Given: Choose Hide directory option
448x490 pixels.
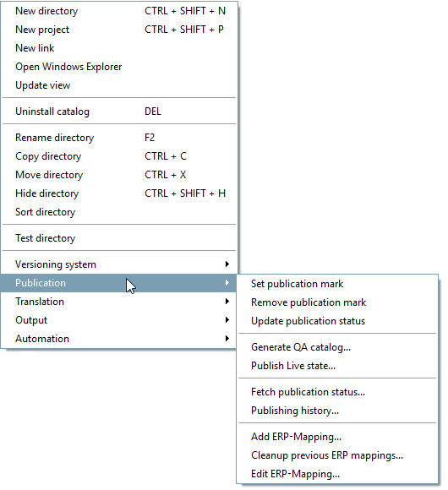Looking at the screenshot, I should (119, 193).
